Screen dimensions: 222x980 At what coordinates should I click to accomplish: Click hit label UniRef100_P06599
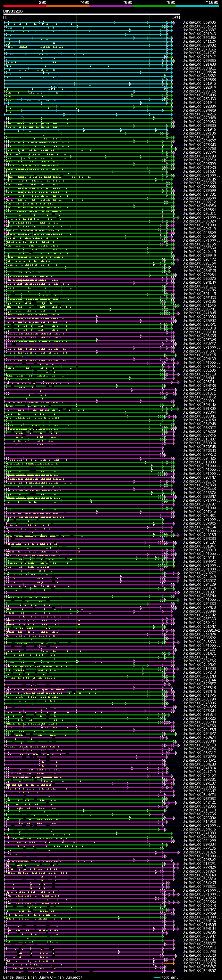[x=199, y=164]
